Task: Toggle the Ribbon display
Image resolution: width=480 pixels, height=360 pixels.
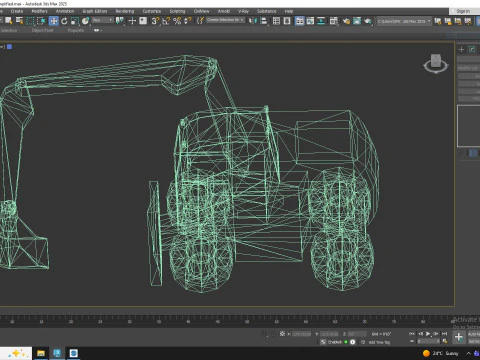Action: pos(300,21)
